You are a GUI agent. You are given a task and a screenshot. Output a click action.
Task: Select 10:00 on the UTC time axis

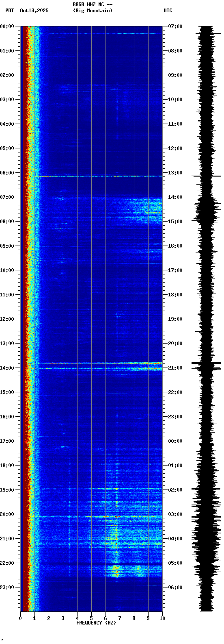175,100
